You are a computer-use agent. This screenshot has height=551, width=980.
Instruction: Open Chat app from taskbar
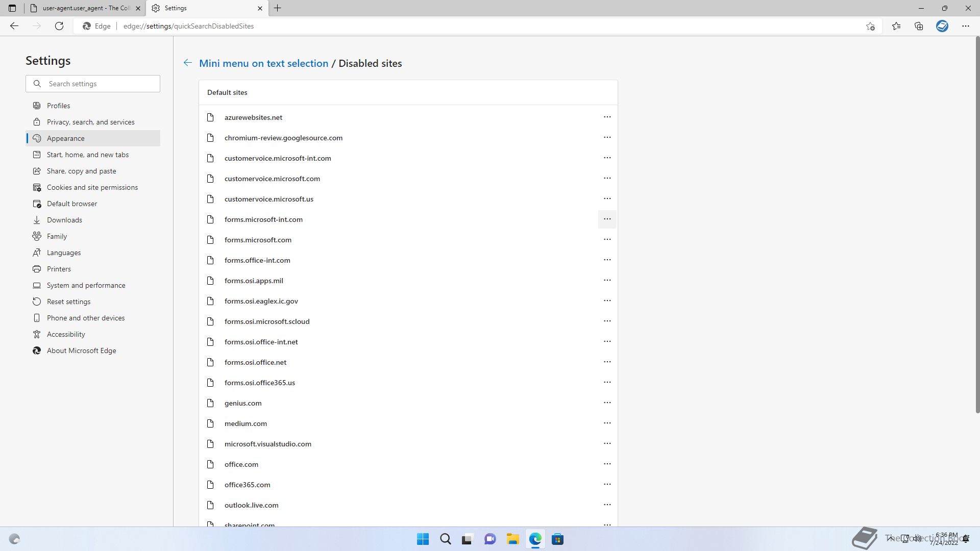(x=490, y=539)
